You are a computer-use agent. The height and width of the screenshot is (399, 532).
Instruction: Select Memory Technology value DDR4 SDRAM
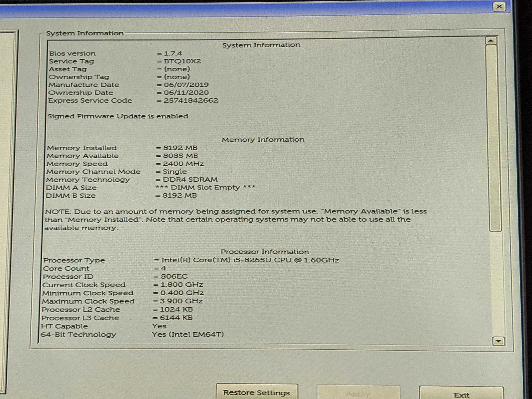(x=190, y=180)
